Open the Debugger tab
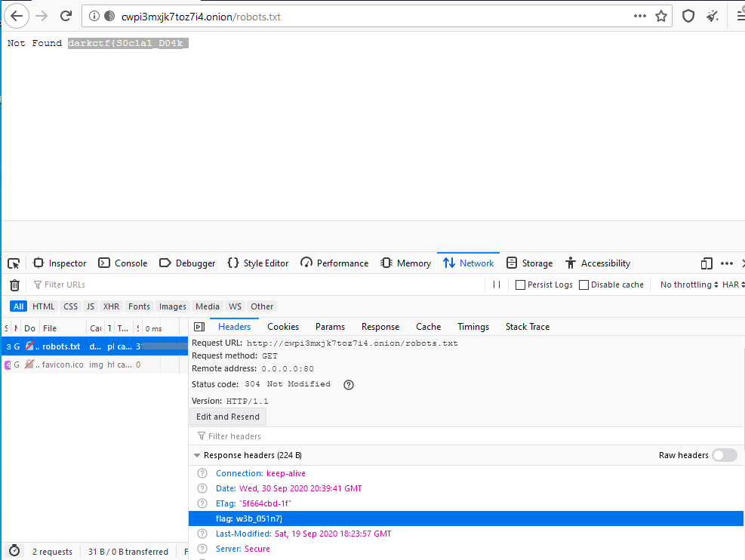The width and height of the screenshot is (745, 560). click(187, 263)
